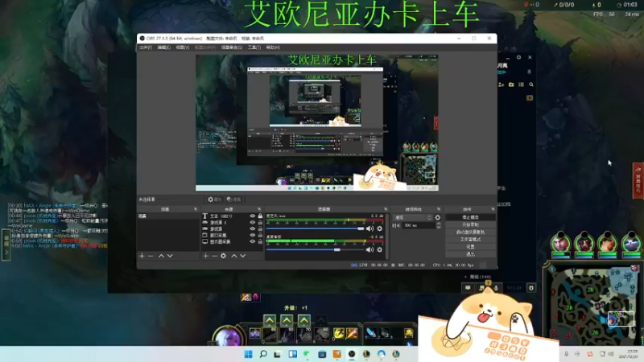The width and height of the screenshot is (644, 362).
Task: Open Settings button in OBS Controls
Action: 470,247
